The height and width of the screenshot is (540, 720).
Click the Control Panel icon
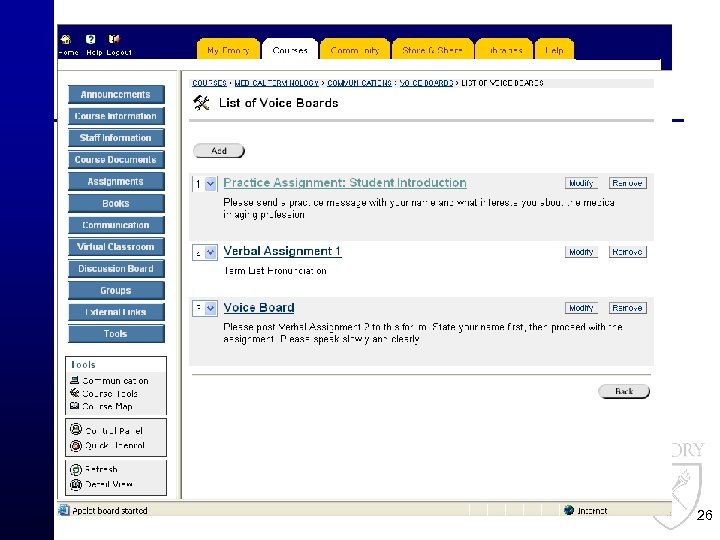(76, 430)
